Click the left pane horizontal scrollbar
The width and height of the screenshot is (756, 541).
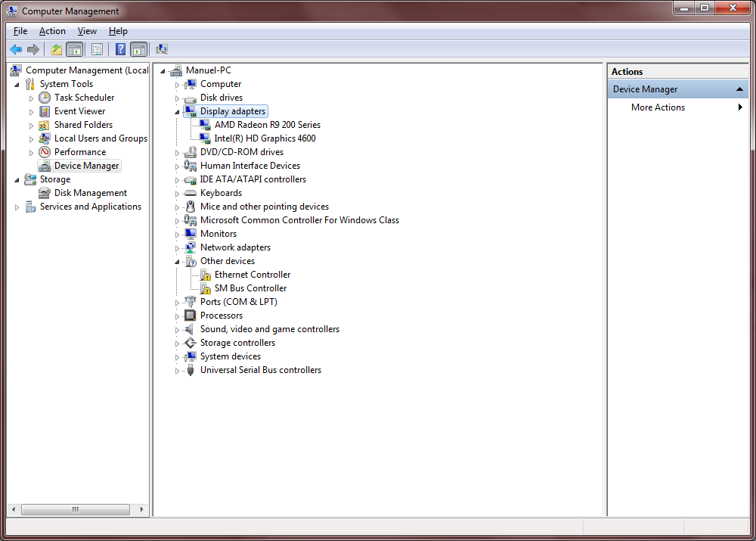click(76, 510)
